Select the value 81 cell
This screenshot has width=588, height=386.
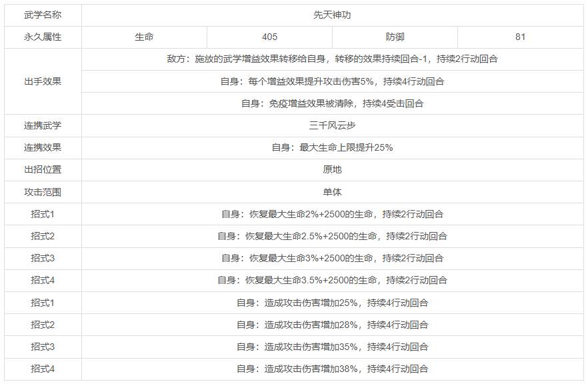pos(520,37)
